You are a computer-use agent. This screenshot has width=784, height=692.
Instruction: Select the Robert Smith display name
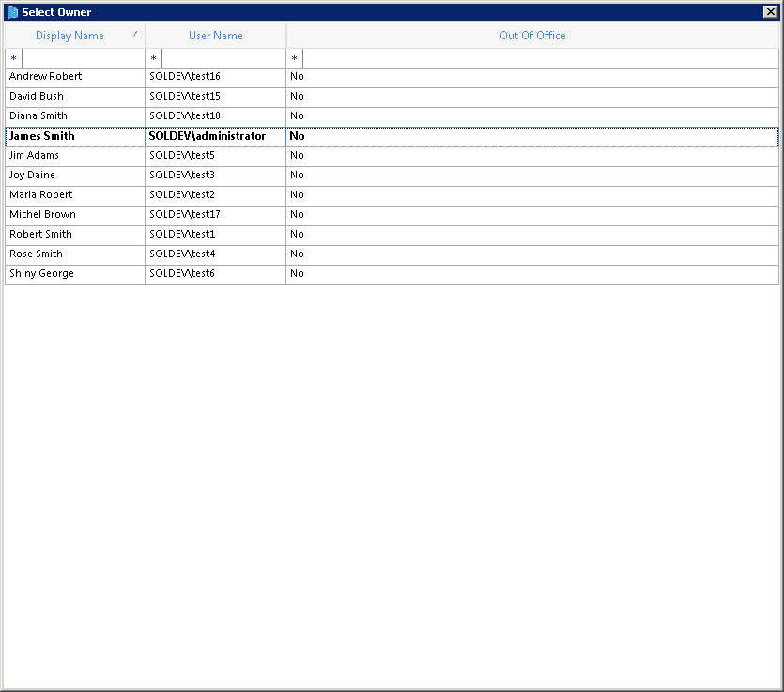pyautogui.click(x=40, y=234)
